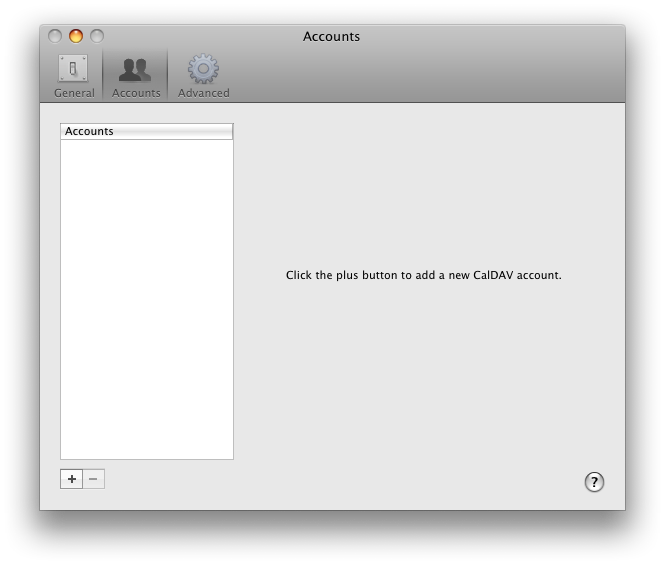Click the 'General' text label in toolbar
The image size is (665, 565).
tap(74, 93)
